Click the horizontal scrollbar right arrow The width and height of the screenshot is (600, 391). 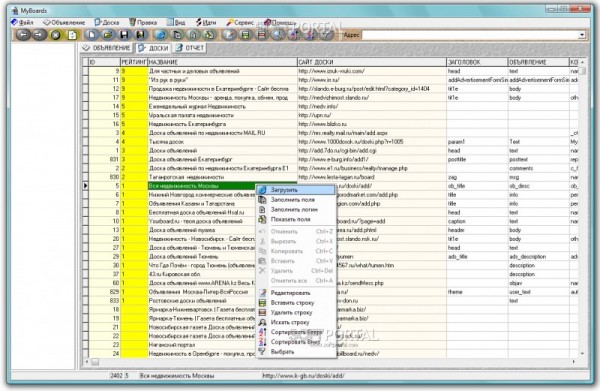pos(574,362)
